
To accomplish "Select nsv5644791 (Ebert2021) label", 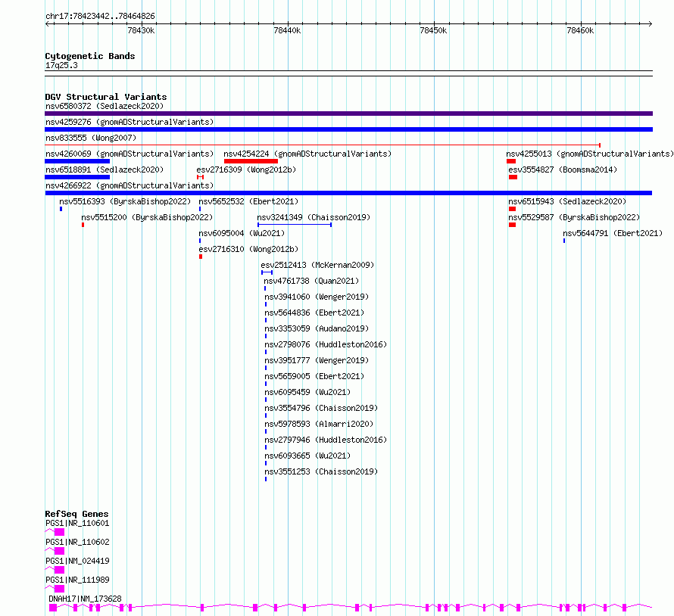I will point(613,233).
